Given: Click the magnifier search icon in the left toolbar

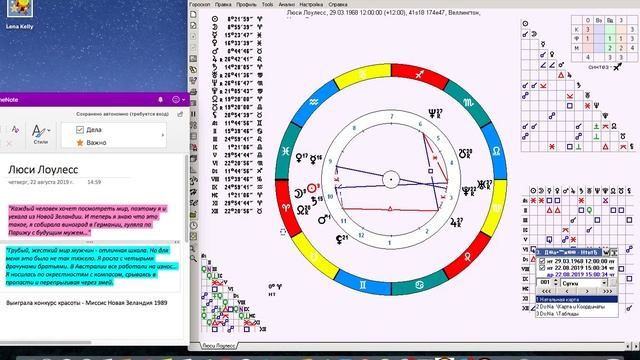Looking at the screenshot, I should pyautogui.click(x=193, y=258).
